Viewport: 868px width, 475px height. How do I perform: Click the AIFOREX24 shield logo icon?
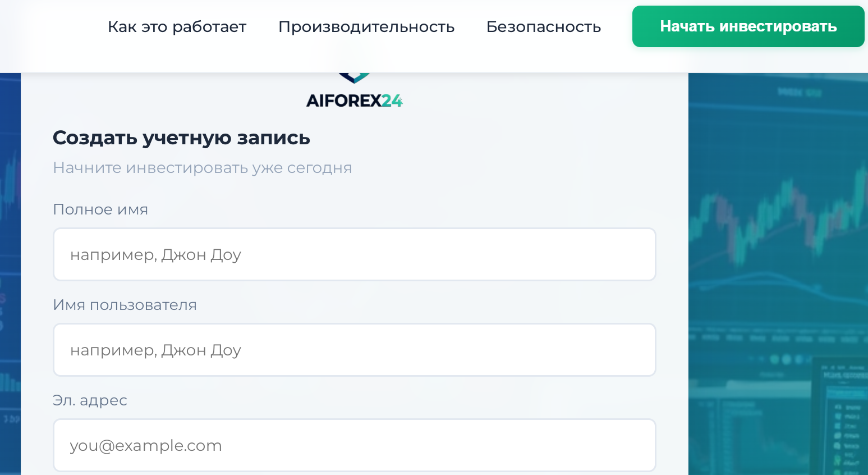click(354, 77)
